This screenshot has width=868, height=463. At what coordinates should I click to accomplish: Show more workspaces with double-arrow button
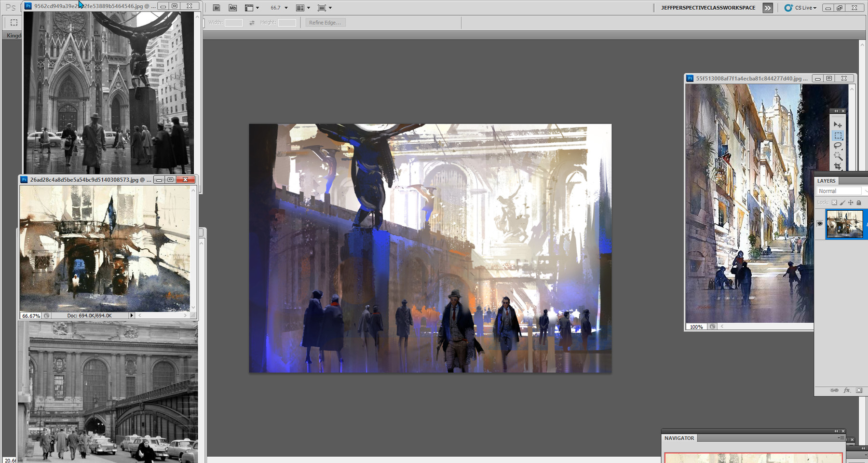768,8
